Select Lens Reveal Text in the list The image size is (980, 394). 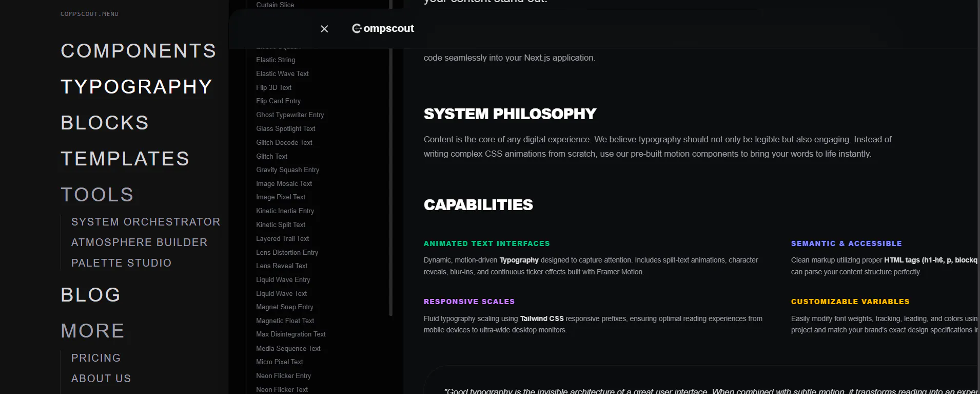(x=282, y=266)
